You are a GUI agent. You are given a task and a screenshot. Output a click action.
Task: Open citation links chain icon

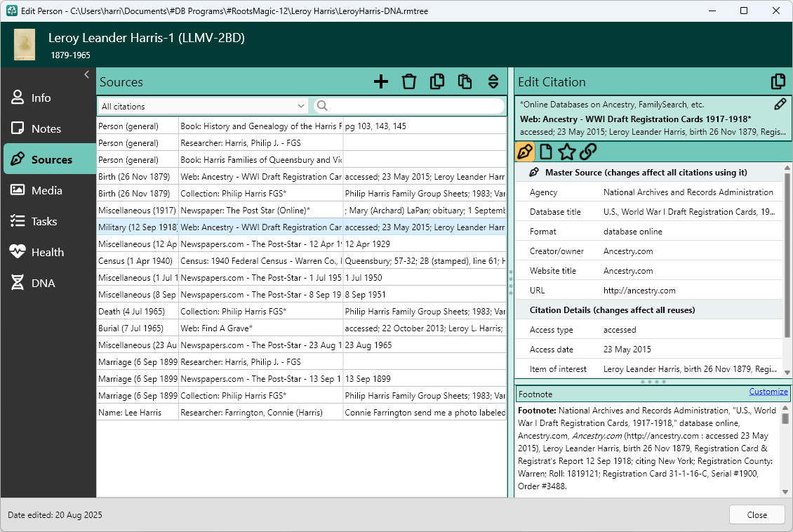click(587, 151)
